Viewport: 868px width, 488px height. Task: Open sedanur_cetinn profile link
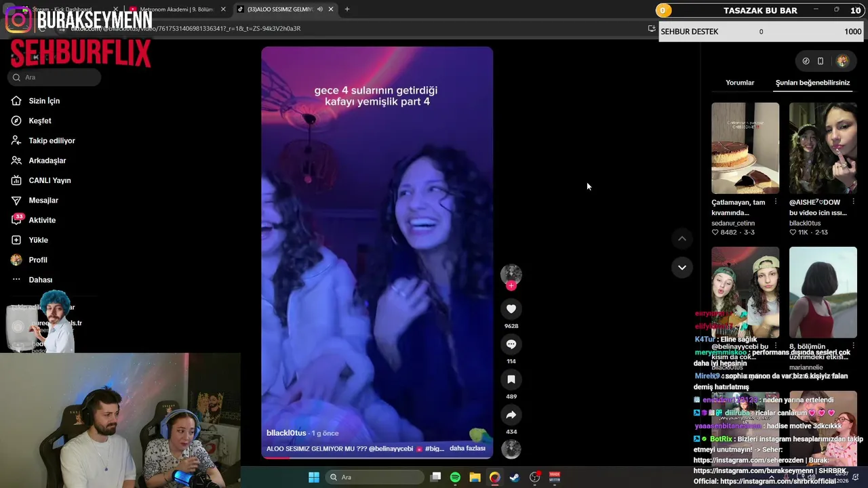pos(733,223)
